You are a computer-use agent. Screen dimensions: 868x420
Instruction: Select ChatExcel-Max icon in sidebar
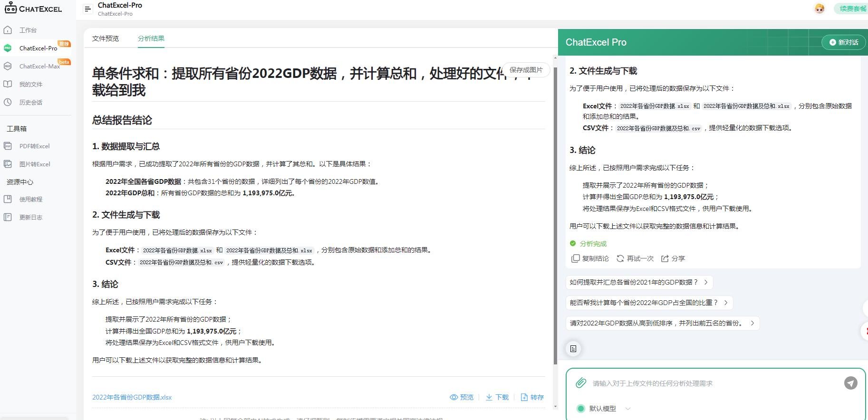[x=8, y=66]
